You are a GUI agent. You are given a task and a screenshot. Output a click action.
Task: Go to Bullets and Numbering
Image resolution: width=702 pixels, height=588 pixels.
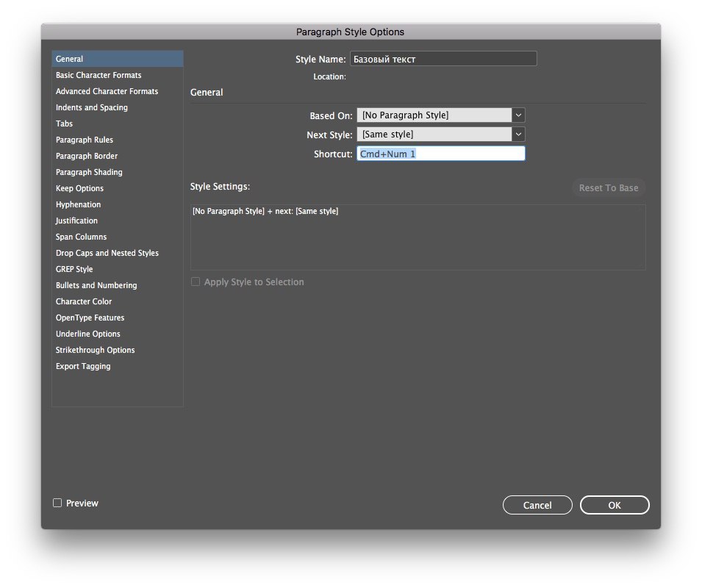pos(118,285)
